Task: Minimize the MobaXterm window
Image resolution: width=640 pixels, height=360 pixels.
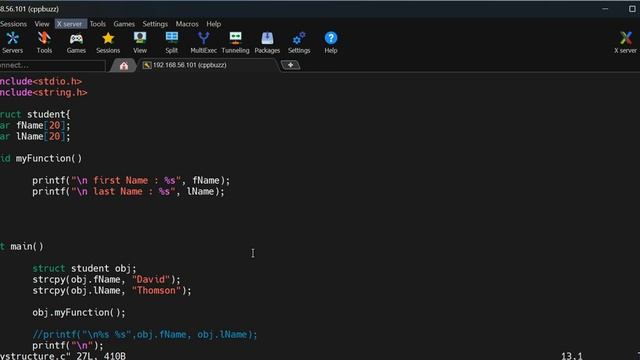Action: [x=605, y=9]
